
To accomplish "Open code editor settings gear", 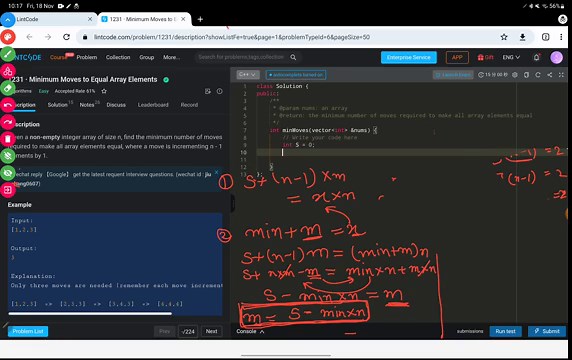I will point(515,75).
